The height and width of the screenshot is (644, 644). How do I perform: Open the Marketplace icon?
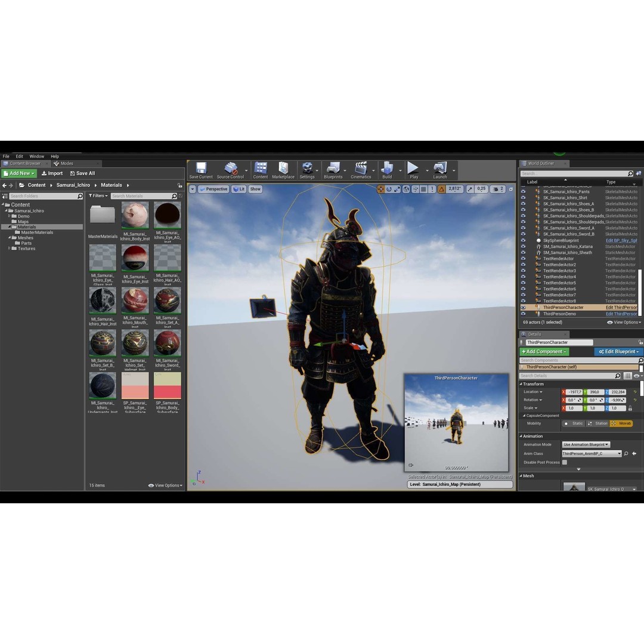tap(283, 170)
